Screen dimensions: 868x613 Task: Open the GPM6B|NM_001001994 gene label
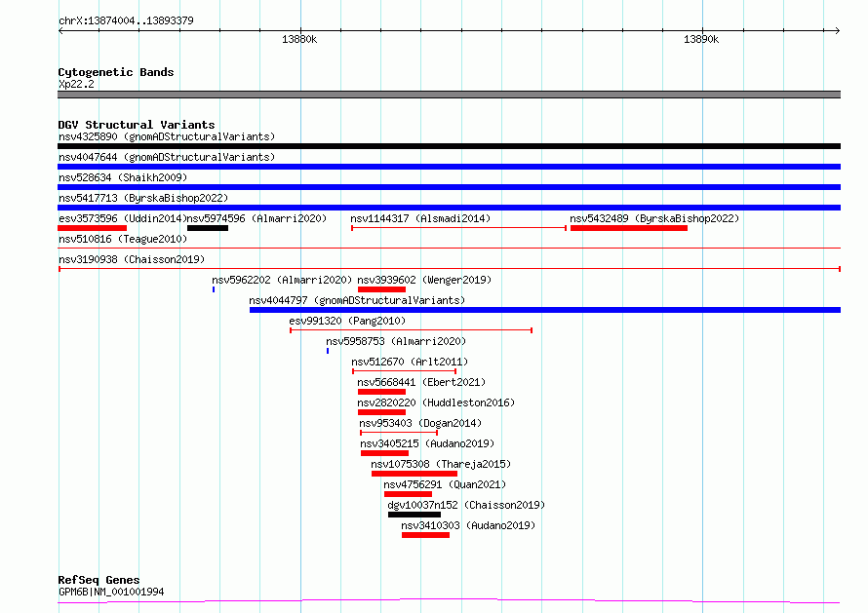coord(111,592)
